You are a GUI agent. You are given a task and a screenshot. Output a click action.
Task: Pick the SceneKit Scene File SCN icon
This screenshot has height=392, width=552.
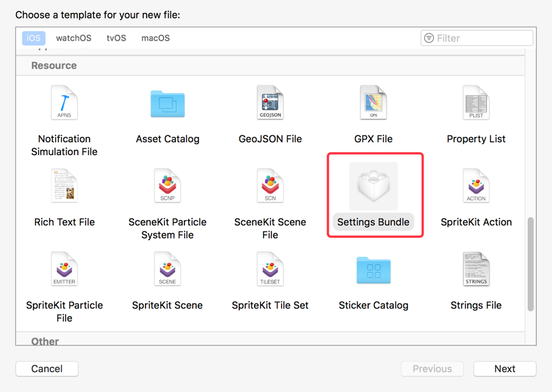(x=271, y=186)
